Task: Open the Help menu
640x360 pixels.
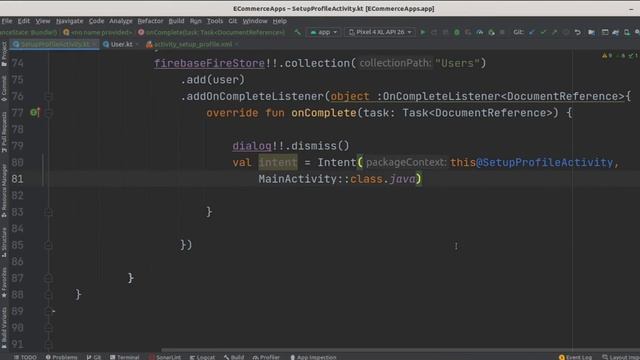Action: [x=280, y=21]
